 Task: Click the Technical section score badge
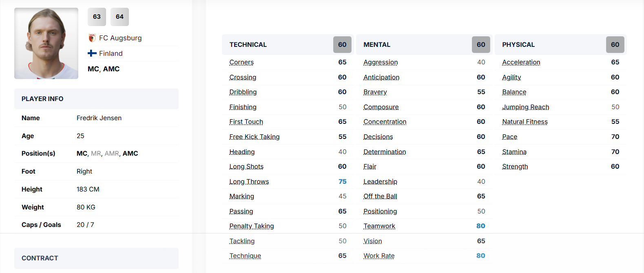click(x=342, y=44)
